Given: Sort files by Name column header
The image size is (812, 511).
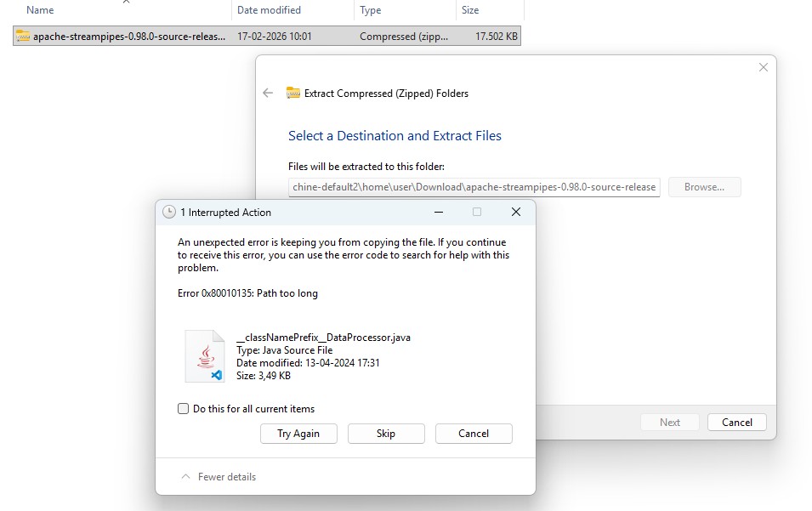Looking at the screenshot, I should click(x=40, y=10).
